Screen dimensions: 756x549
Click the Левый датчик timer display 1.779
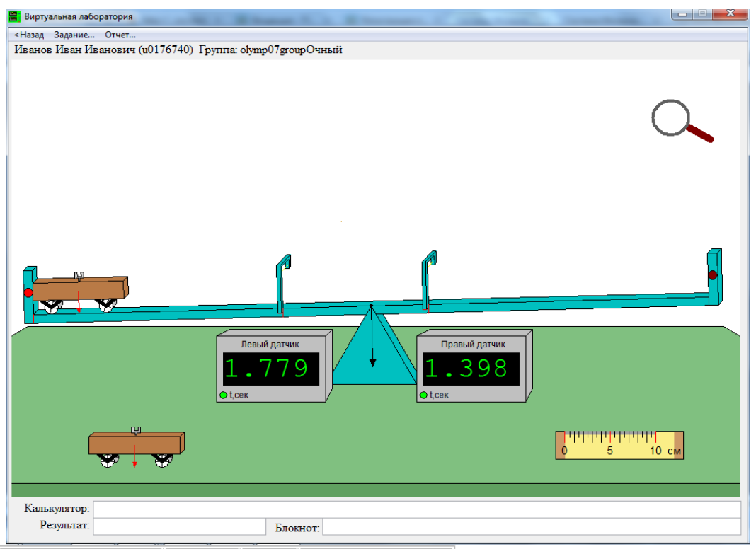point(271,369)
